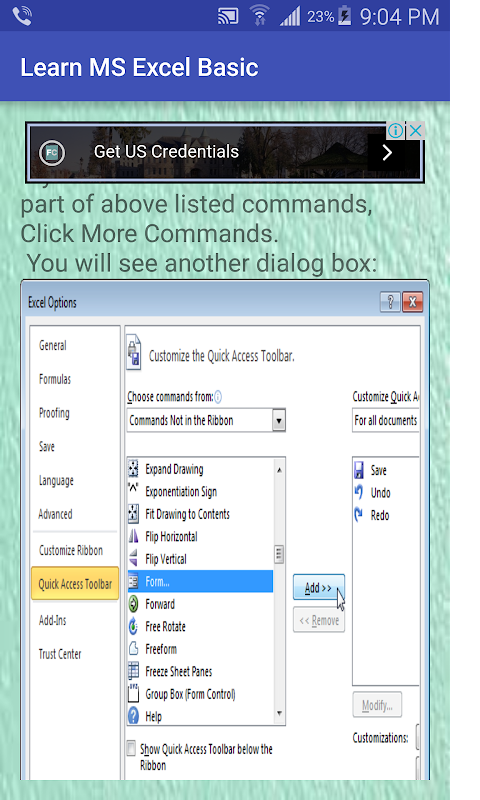Viewport: 480px width, 800px height.
Task: Click the green Forward icon
Action: point(133,604)
